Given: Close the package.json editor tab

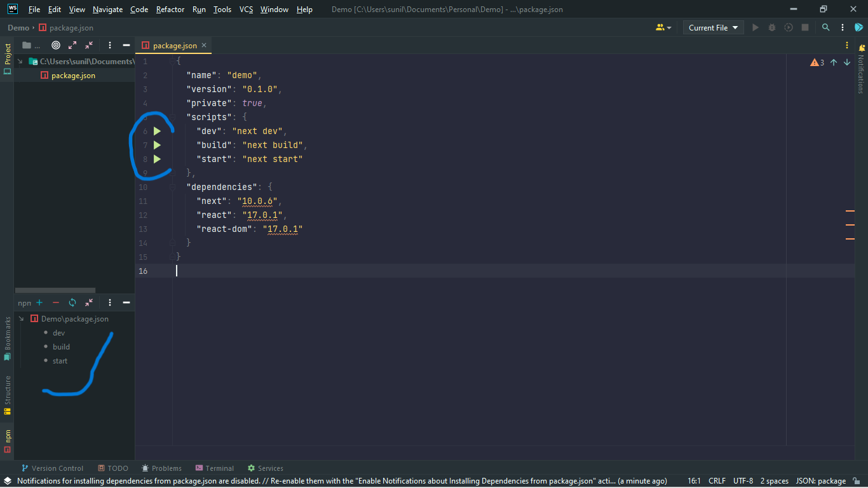Looking at the screenshot, I should (x=204, y=45).
